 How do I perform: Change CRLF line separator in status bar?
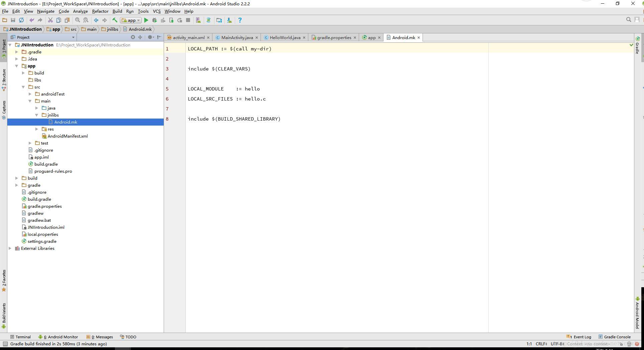[x=541, y=344]
